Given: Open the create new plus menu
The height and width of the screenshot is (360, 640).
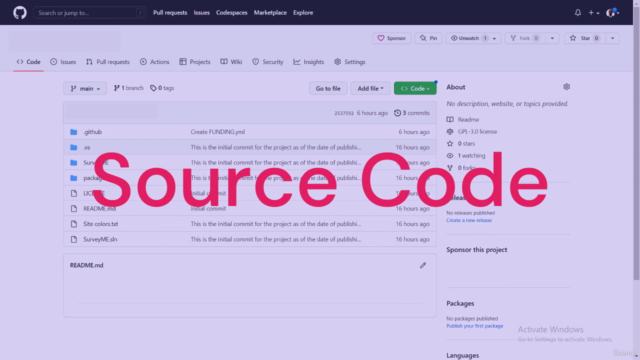Looking at the screenshot, I should point(593,13).
